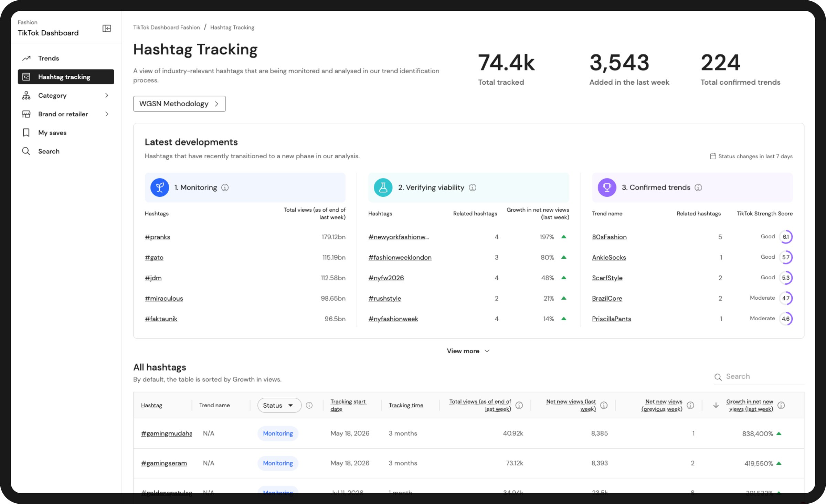Click the info icon beside Confirmed trends
This screenshot has width=826, height=504.
coord(698,187)
